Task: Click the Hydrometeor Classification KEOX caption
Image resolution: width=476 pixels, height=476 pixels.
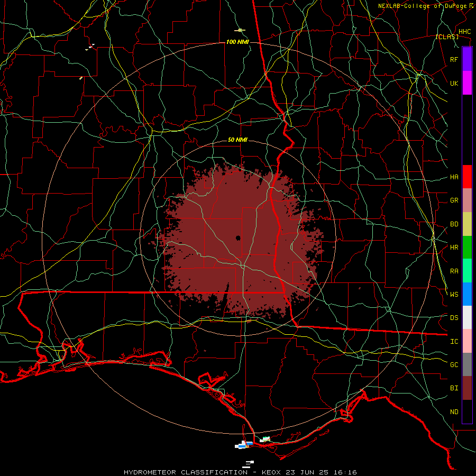Action: 240,472
